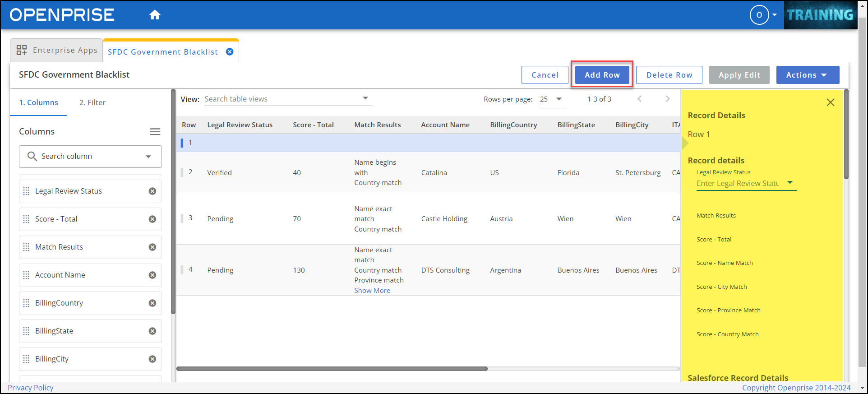This screenshot has height=394, width=868.
Task: Switch to the Filter tab
Action: pos(92,102)
